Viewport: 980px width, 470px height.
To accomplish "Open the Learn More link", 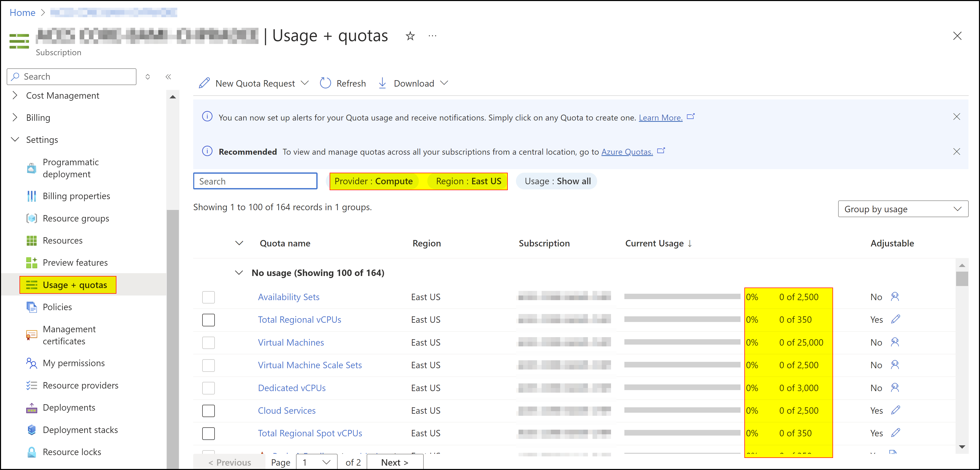I will [x=660, y=118].
